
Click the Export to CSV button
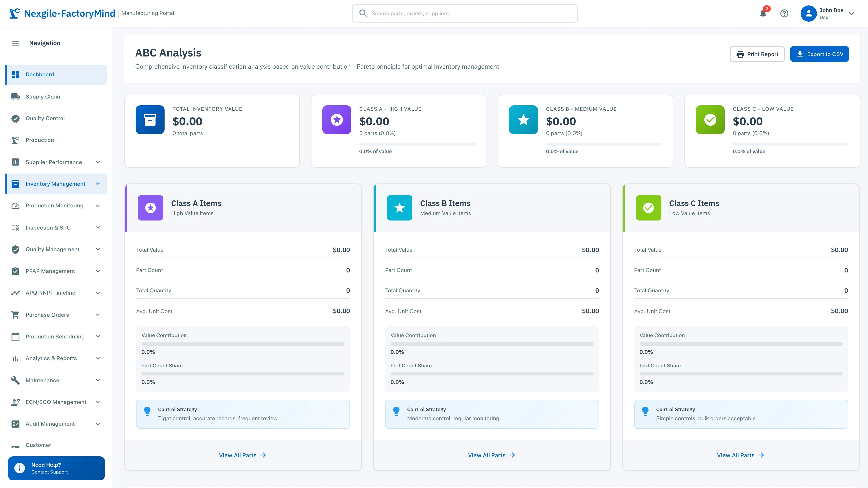(x=819, y=54)
